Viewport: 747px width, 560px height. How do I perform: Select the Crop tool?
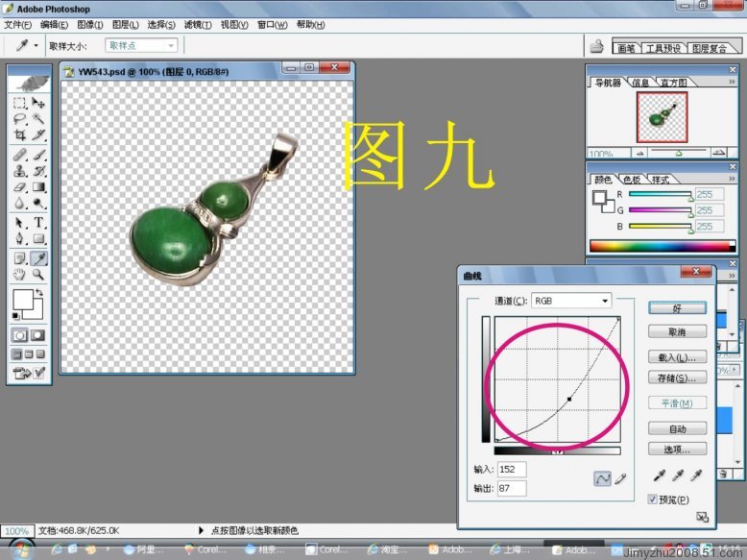point(19,134)
